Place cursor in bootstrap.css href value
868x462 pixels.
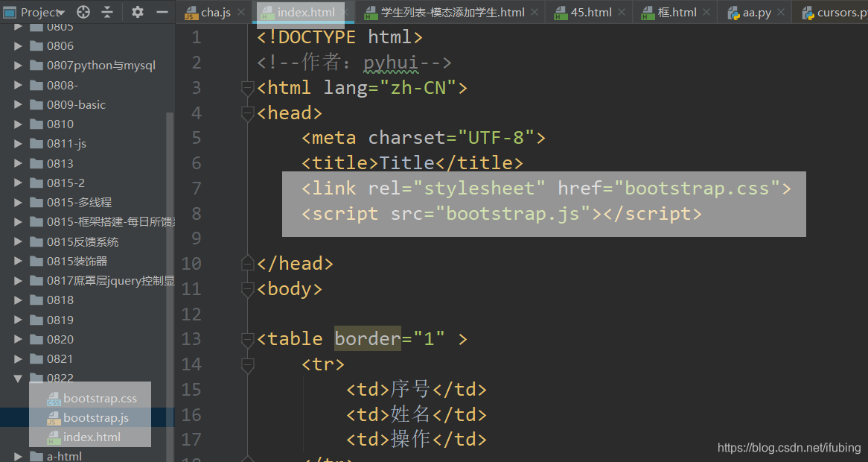[697, 189]
